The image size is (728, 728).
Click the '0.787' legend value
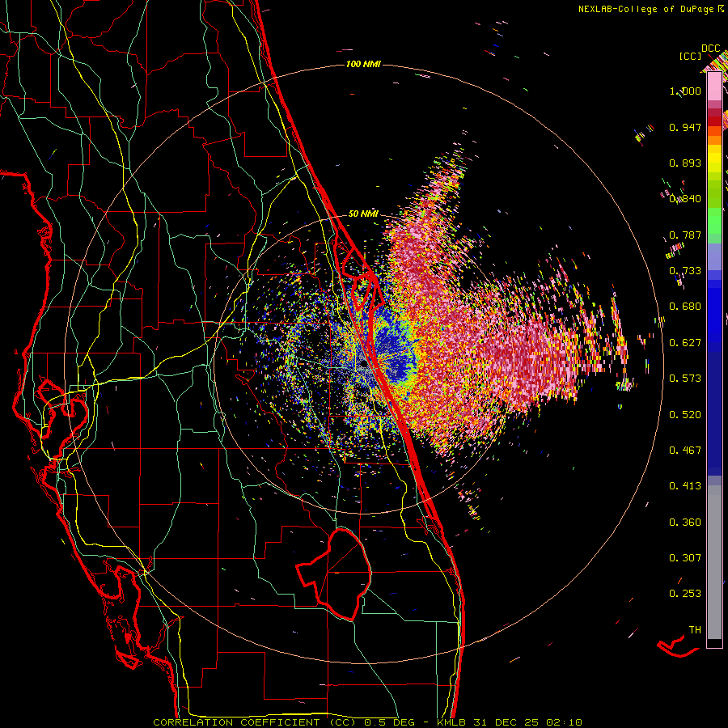coord(685,235)
